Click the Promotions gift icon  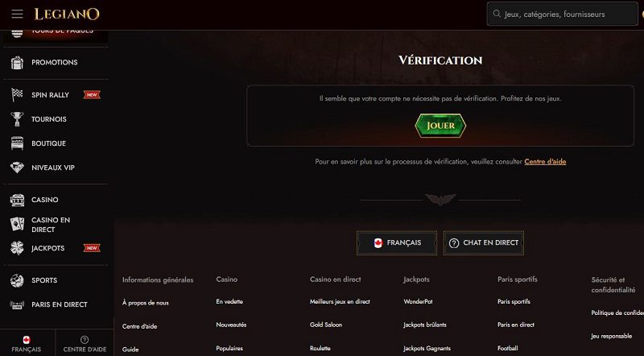point(17,63)
